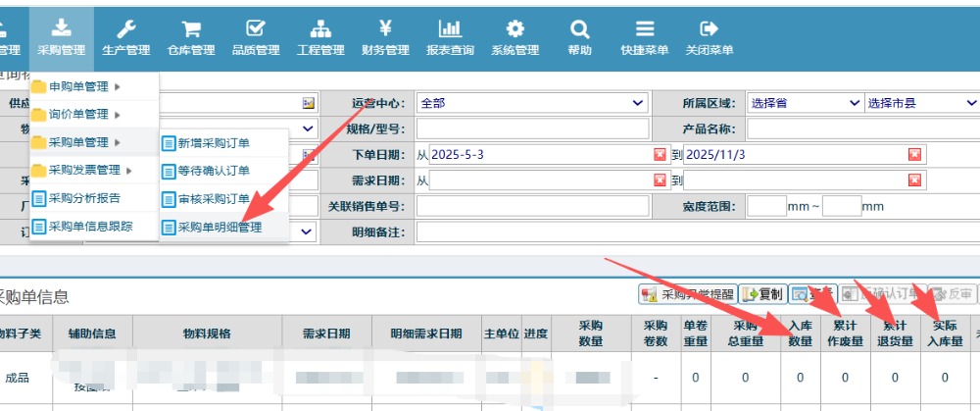This screenshot has height=411, width=980.
Task: Open the 快捷菜单 hamburger icon
Action: click(644, 29)
